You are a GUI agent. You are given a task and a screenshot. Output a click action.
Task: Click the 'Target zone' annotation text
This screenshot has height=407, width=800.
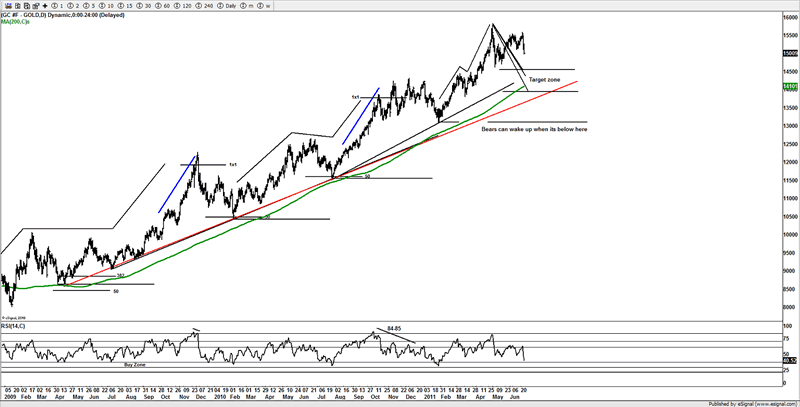(544, 80)
